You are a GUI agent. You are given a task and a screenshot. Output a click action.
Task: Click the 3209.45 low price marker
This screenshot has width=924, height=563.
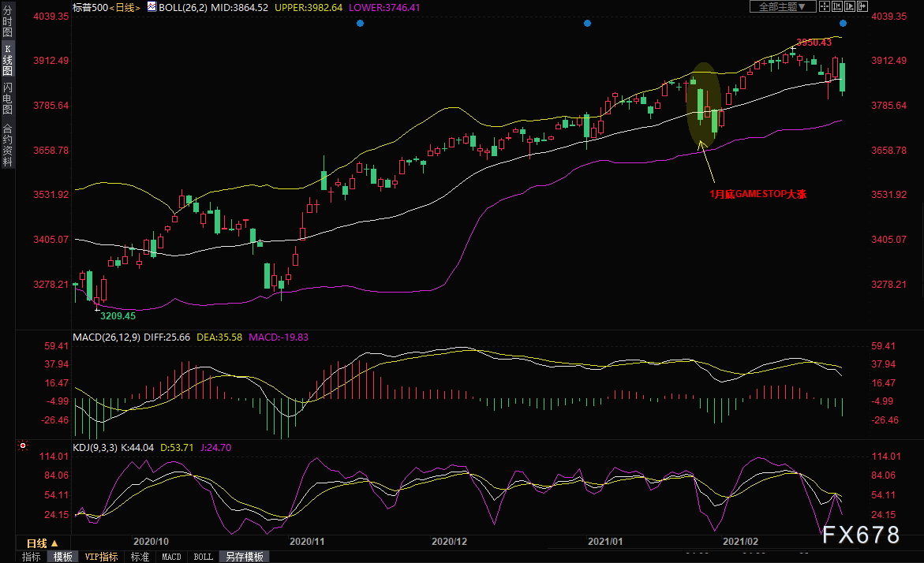[x=118, y=315]
